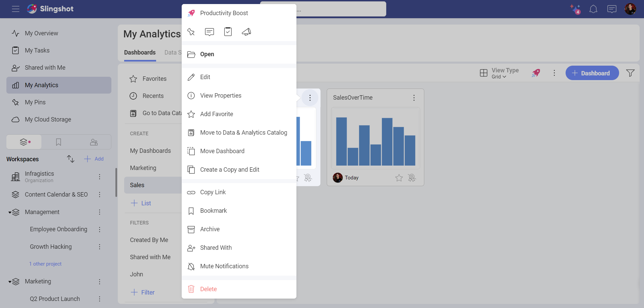
Task: Go to My Tasks
Action: click(x=59, y=50)
